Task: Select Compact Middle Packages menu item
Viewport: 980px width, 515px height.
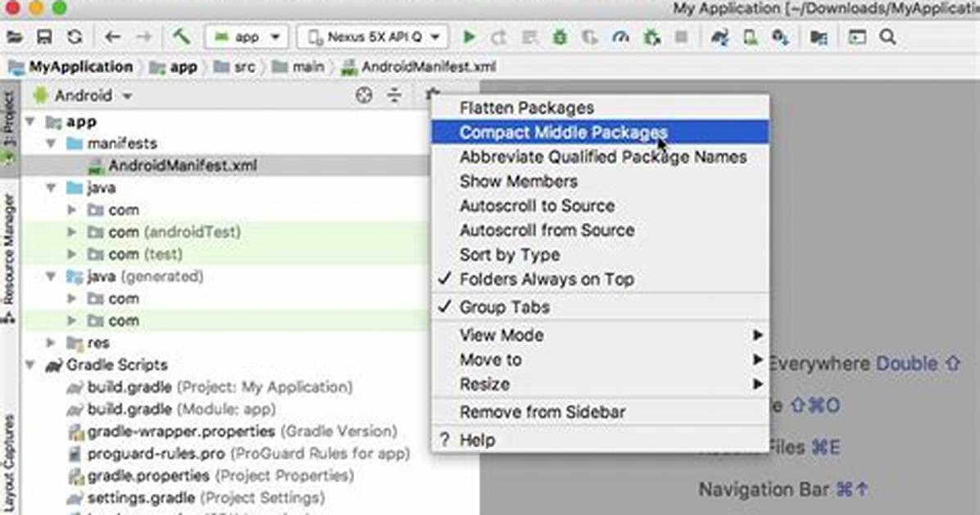Action: pos(600,132)
